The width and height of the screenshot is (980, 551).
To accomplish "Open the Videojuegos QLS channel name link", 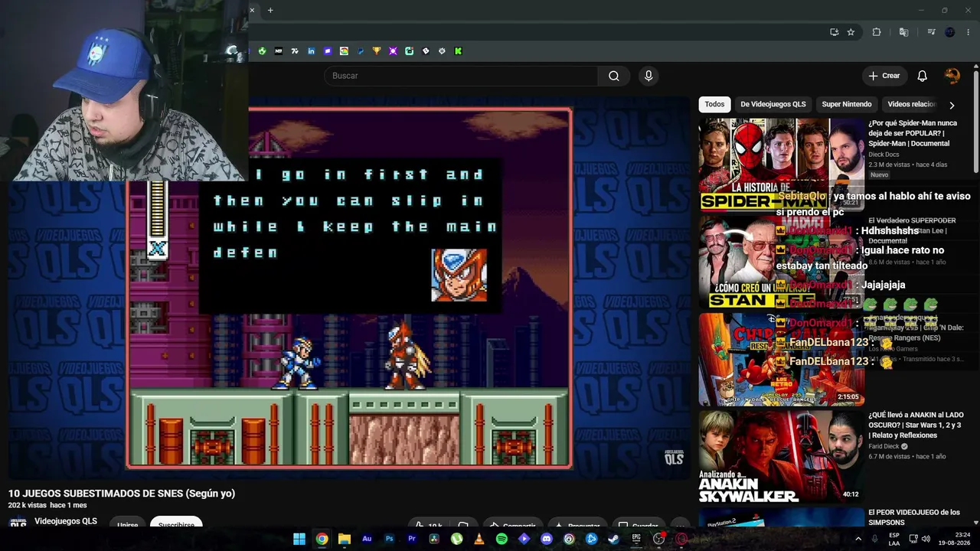I will click(66, 521).
